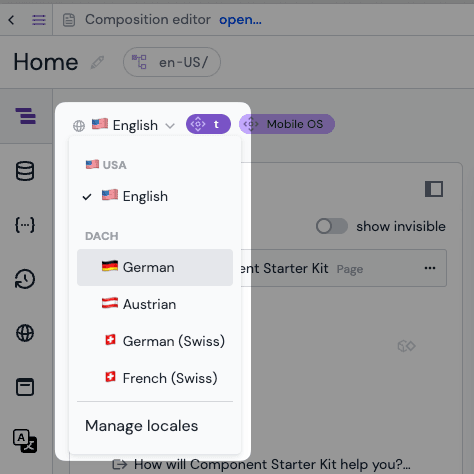The height and width of the screenshot is (474, 474).
Task: Click the Home page title
Action: (46, 62)
